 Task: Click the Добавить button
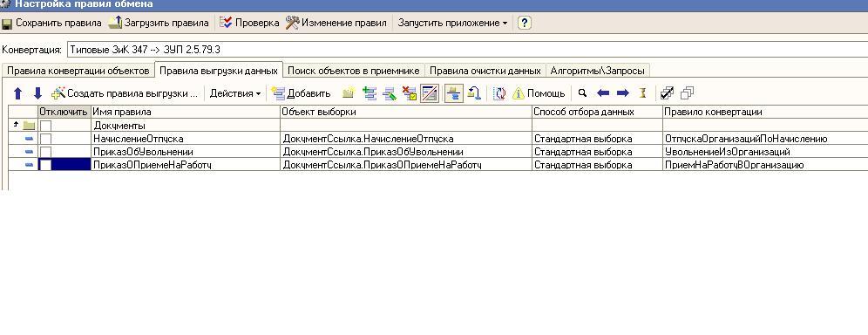pos(302,93)
